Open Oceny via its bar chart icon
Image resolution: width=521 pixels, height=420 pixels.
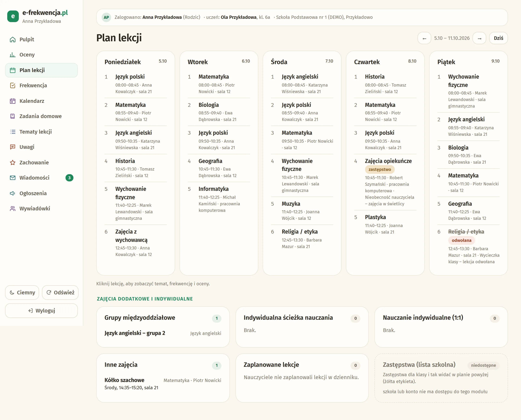(x=12, y=55)
